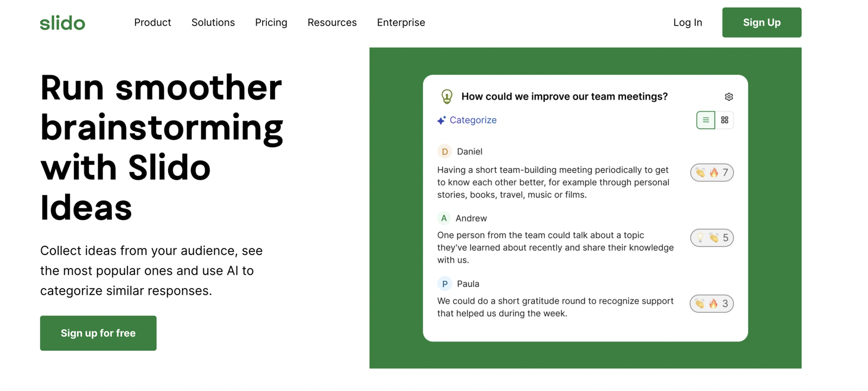The image size is (868, 391).
Task: Expand the Resources menu
Action: tap(332, 22)
